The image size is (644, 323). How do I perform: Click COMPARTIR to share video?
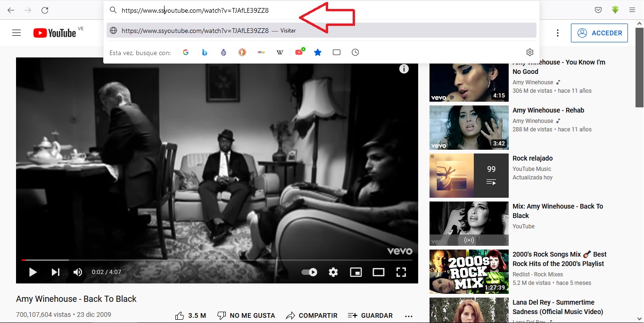[312, 315]
